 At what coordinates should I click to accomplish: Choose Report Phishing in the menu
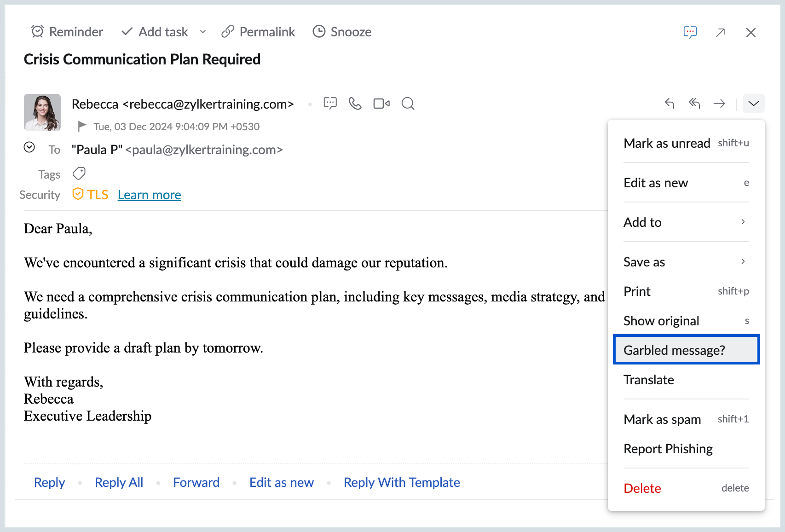point(668,449)
